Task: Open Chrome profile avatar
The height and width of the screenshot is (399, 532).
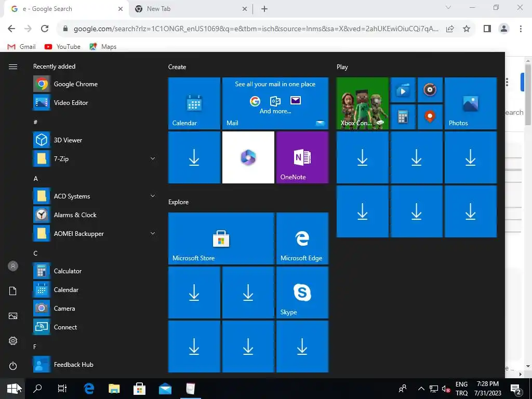Action: click(504, 29)
